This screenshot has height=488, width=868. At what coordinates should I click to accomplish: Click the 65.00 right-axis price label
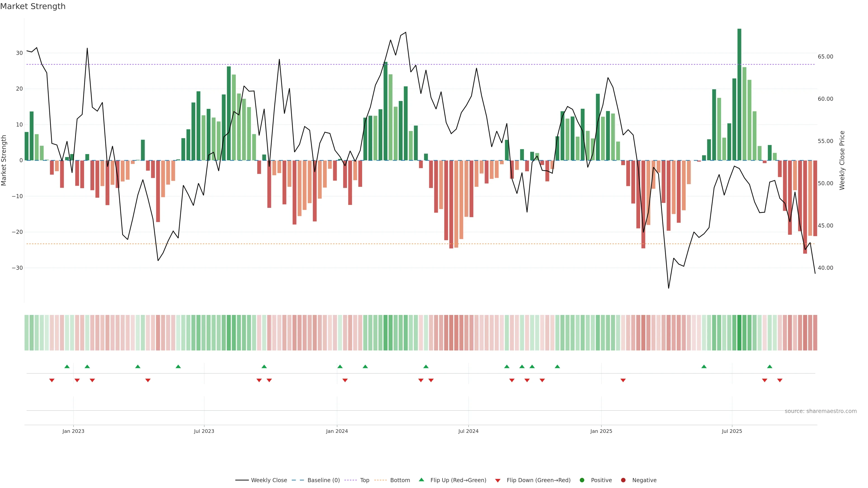point(825,56)
